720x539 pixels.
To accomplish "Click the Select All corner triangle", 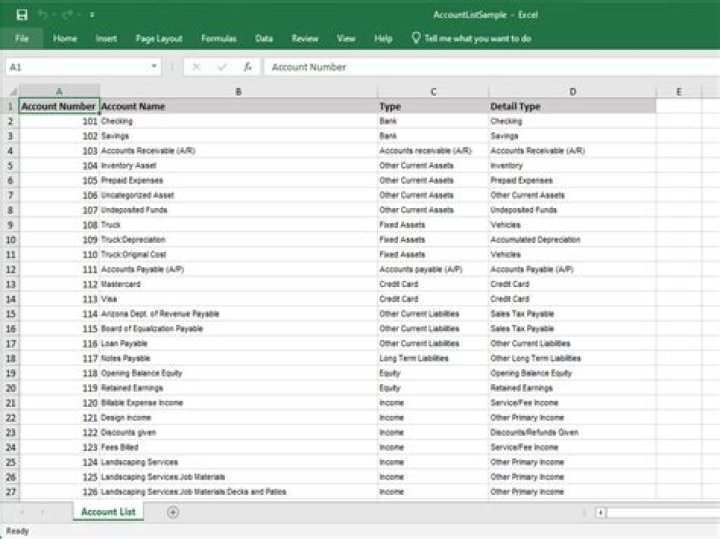I will click(10, 91).
